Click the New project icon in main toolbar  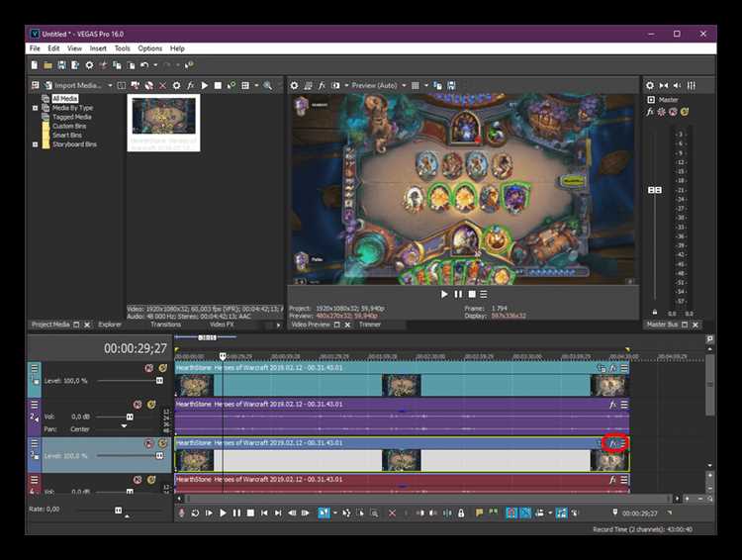click(x=34, y=65)
